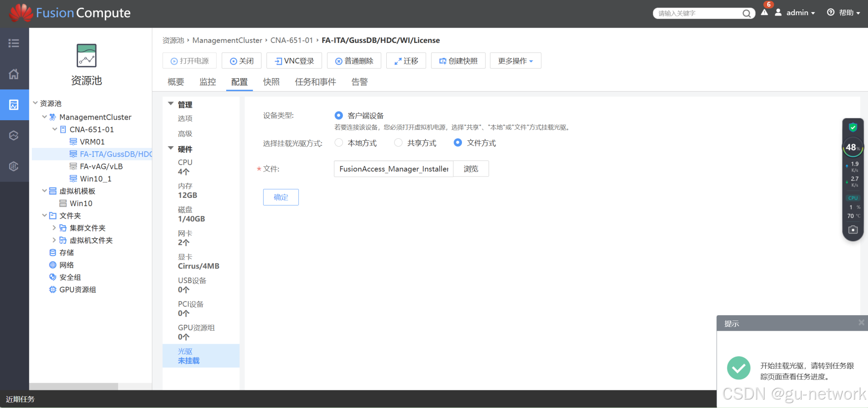Click the FusionAccess_Manager_Installer file field
The height and width of the screenshot is (408, 868).
(x=393, y=168)
